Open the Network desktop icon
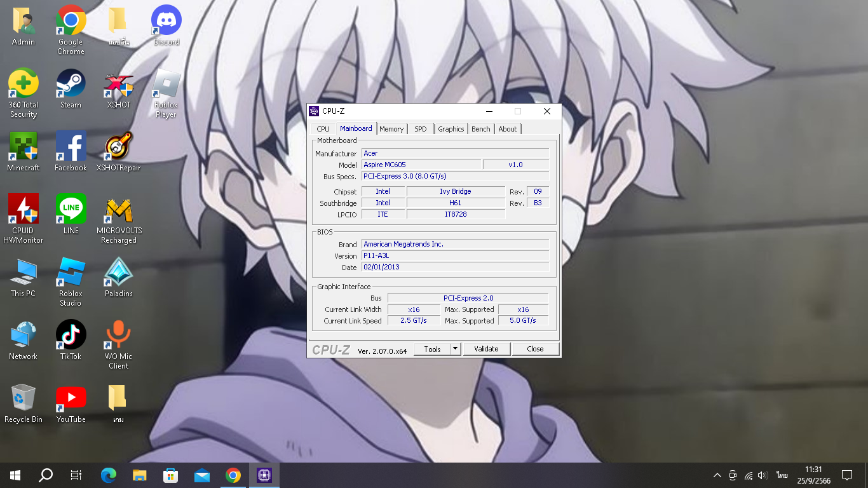The height and width of the screenshot is (488, 868). pyautogui.click(x=24, y=341)
